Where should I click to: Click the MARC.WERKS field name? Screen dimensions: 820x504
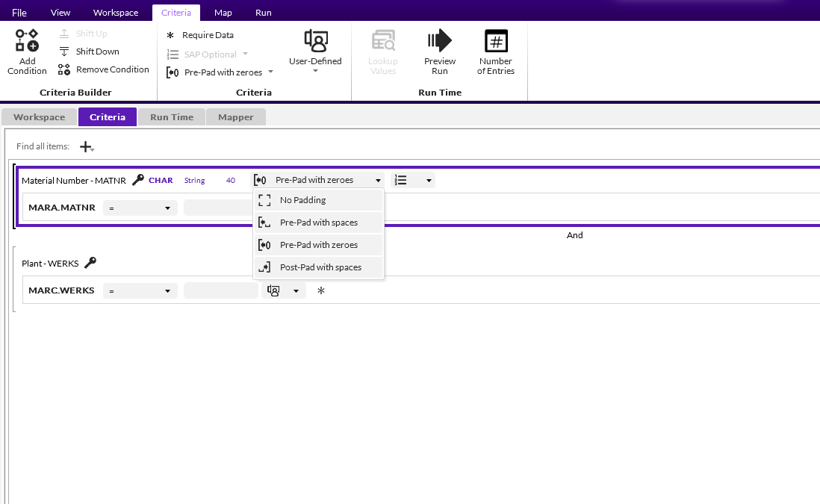tap(61, 290)
